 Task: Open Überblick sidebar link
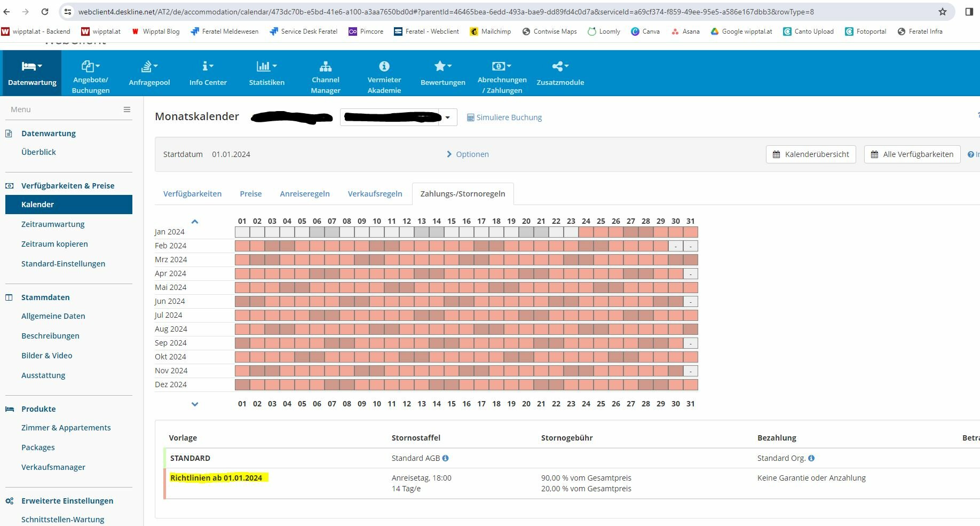coord(38,152)
